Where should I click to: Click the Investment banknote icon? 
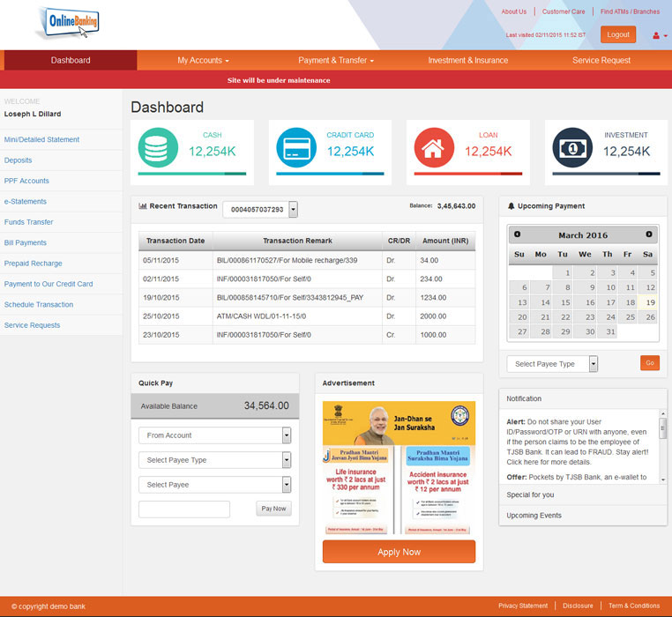[572, 148]
